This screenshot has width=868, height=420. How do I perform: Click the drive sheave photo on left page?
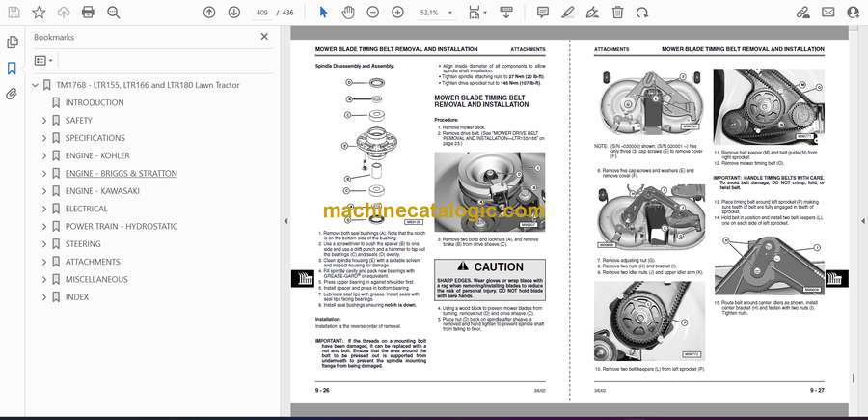coord(489,192)
